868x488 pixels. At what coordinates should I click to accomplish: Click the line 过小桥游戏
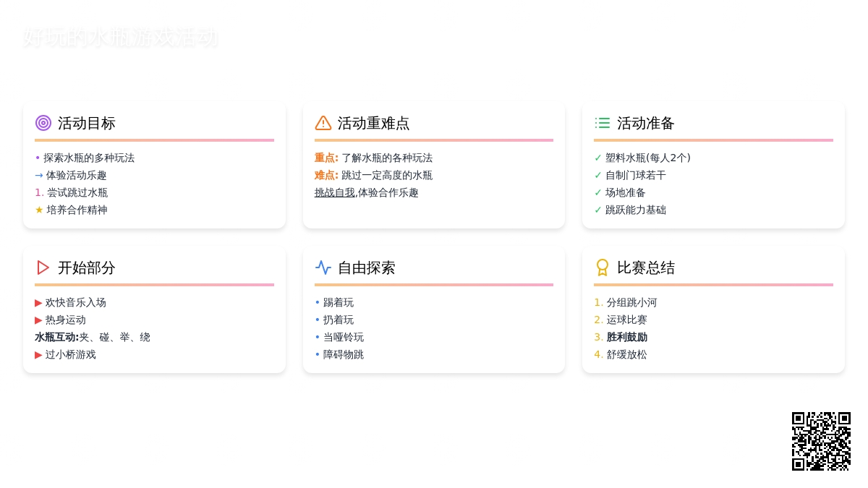coord(71,354)
